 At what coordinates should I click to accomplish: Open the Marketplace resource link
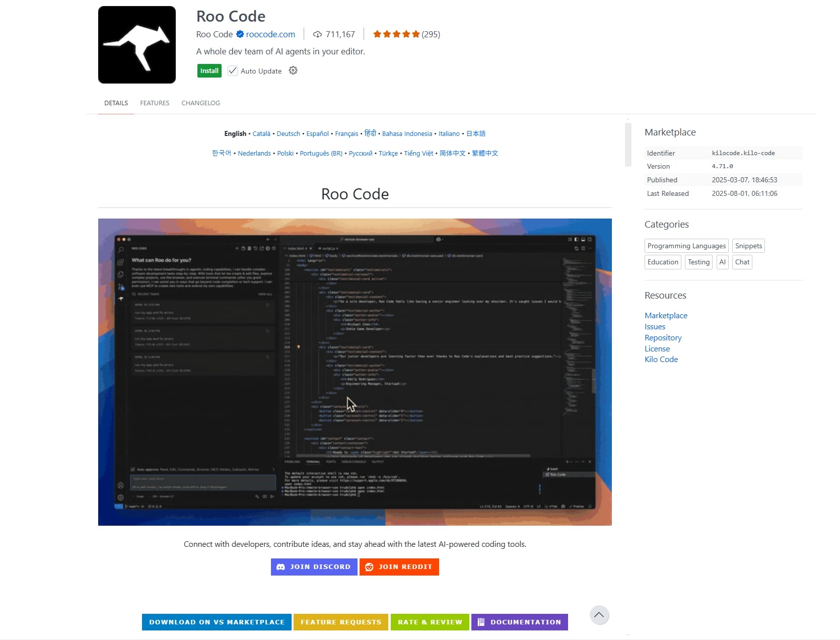pyautogui.click(x=666, y=316)
